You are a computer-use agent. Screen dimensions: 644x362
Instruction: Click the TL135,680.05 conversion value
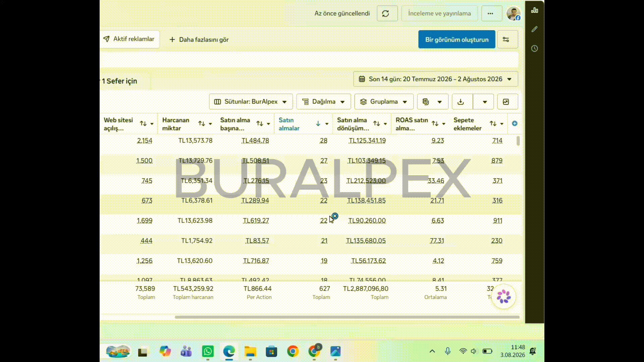366,241
